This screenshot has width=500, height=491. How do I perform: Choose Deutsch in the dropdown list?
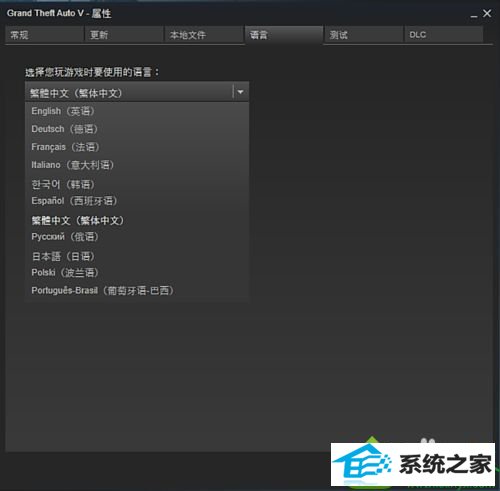pos(137,129)
